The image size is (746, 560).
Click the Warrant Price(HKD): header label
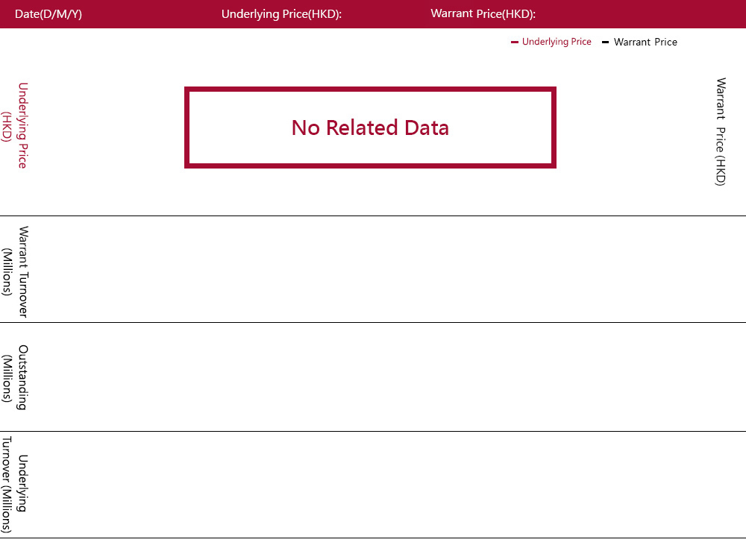(x=483, y=13)
